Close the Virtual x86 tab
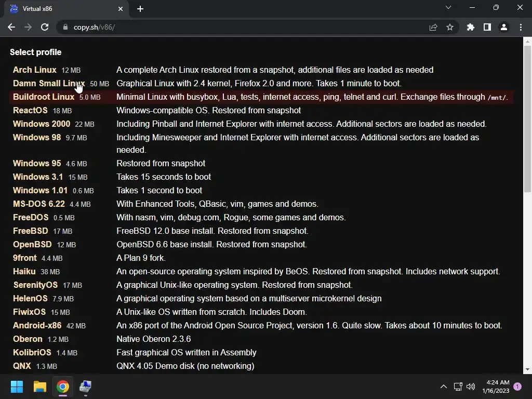532x399 pixels. coord(121,9)
